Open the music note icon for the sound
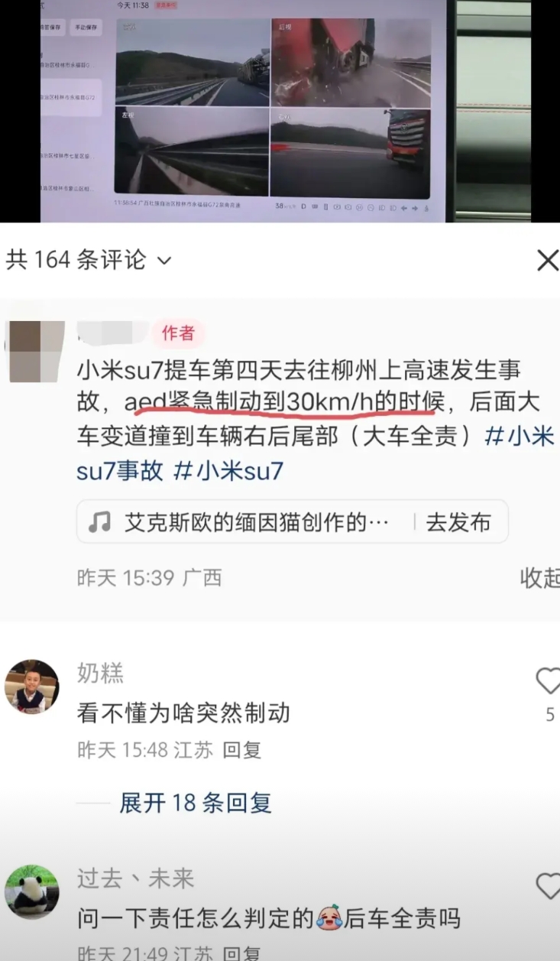The width and height of the screenshot is (560, 961). (99, 522)
